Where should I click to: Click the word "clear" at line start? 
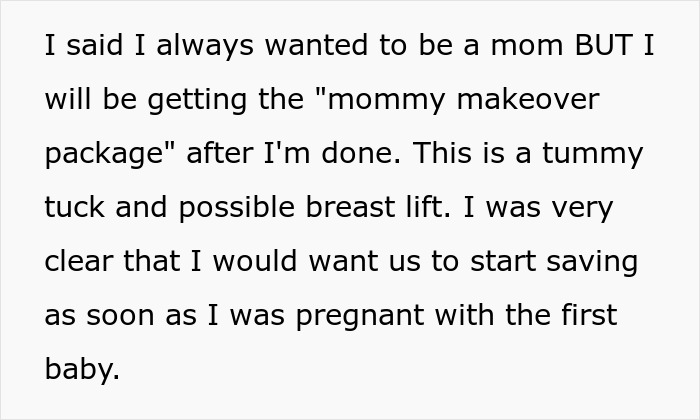point(78,262)
